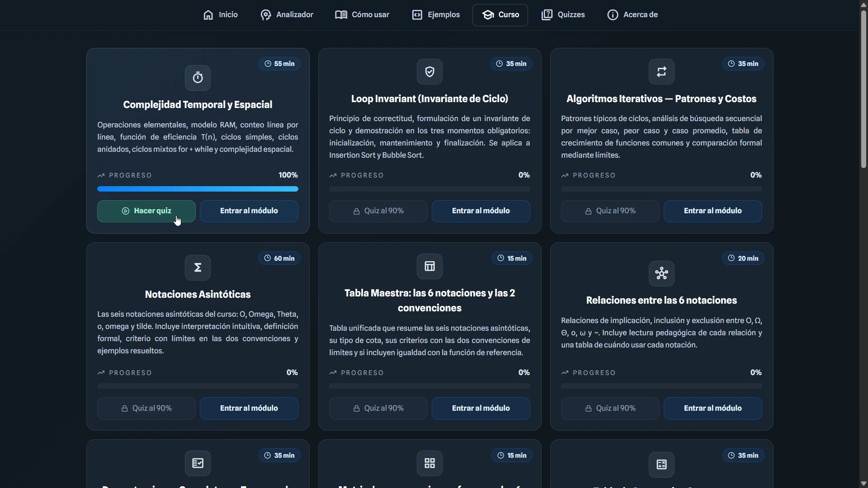This screenshot has width=868, height=488.
Task: Enter the Tabla Maestra module
Action: pos(481,408)
